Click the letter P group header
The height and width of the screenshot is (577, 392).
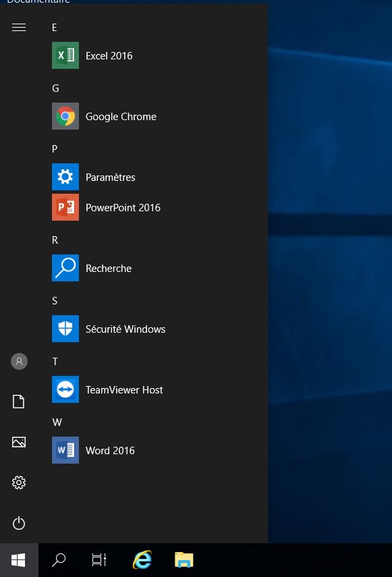click(55, 149)
